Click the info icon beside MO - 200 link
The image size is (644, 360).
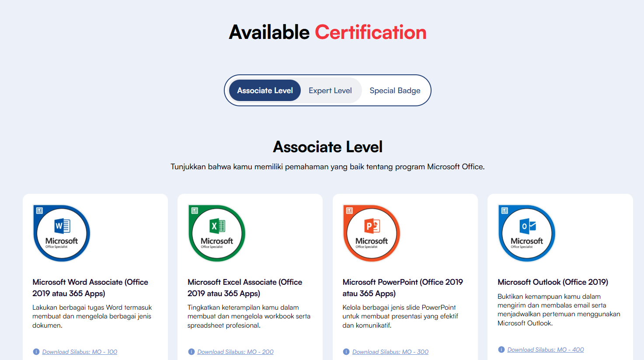[x=191, y=352]
